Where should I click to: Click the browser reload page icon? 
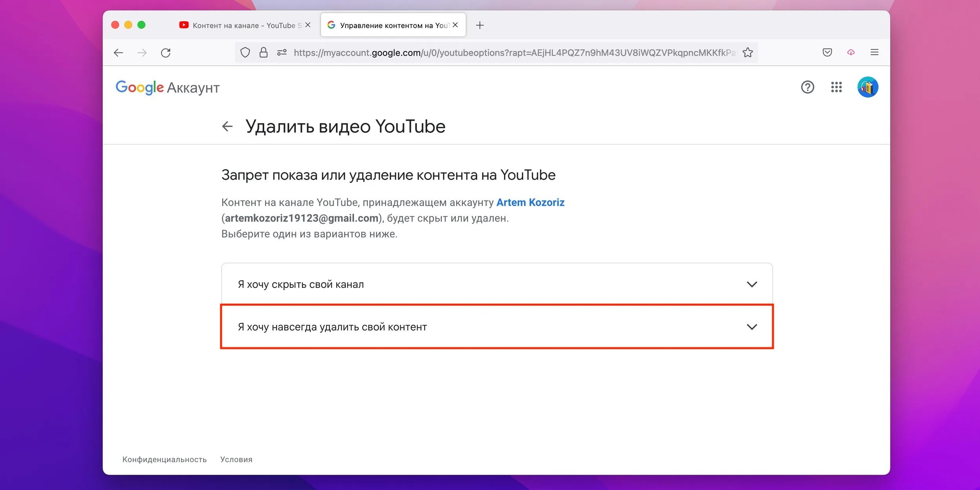165,53
